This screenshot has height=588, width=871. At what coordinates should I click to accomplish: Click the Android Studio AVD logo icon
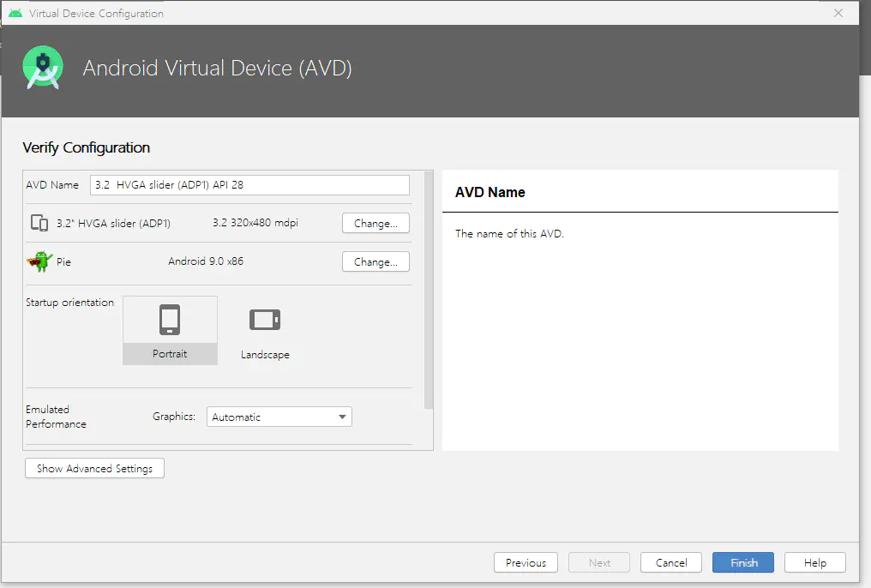[43, 67]
